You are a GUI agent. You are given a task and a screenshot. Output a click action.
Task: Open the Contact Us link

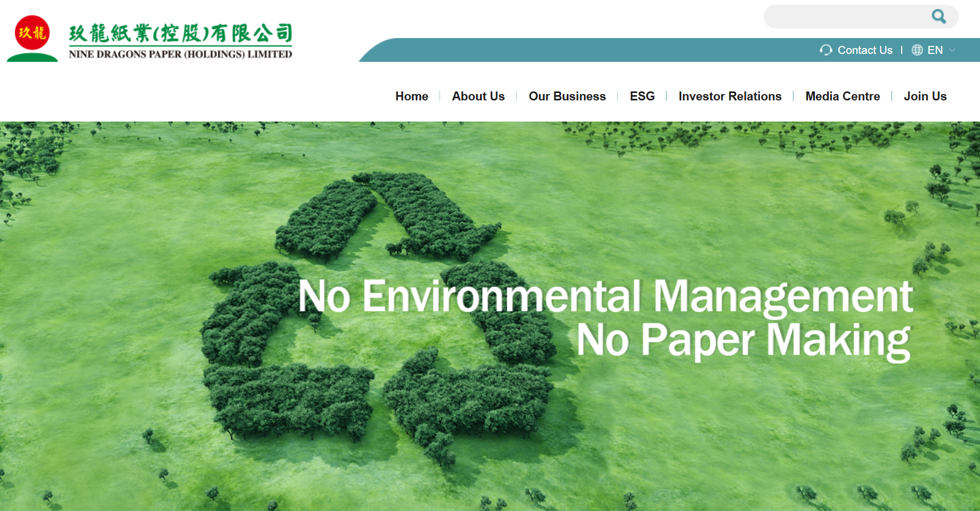point(865,50)
